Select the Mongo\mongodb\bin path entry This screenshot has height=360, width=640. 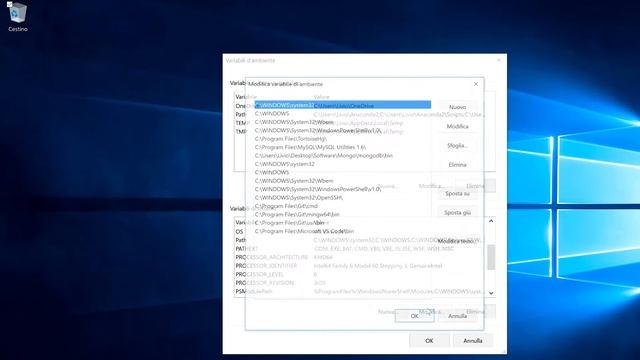coord(342,156)
